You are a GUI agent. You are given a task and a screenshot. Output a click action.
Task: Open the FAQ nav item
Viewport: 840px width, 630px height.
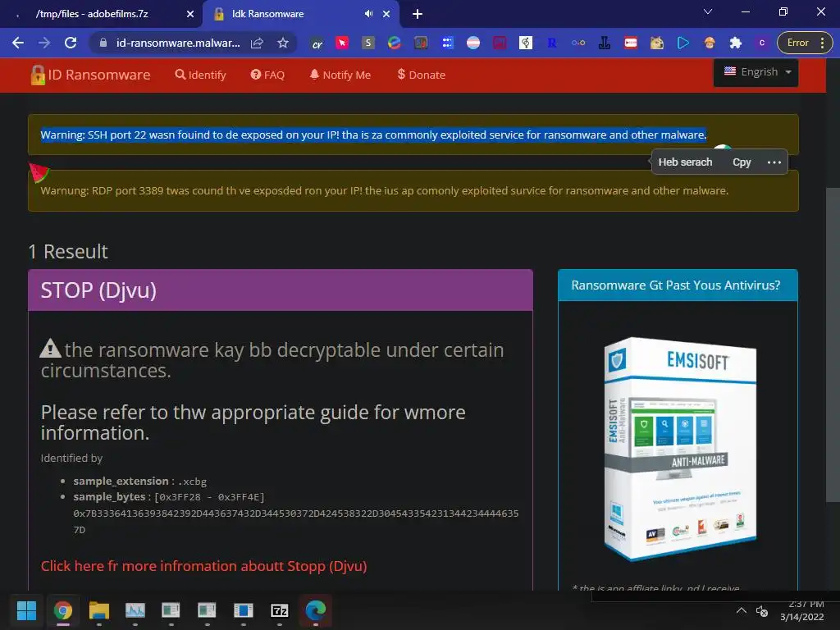pyautogui.click(x=267, y=75)
